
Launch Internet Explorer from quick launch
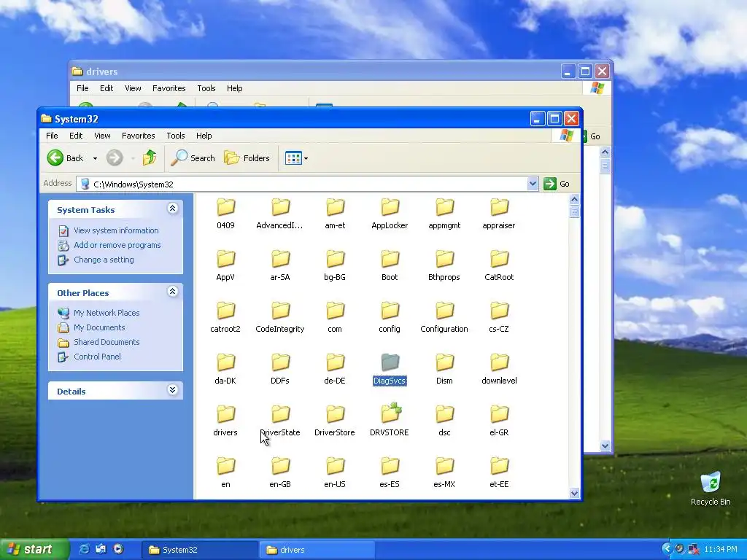(85, 549)
